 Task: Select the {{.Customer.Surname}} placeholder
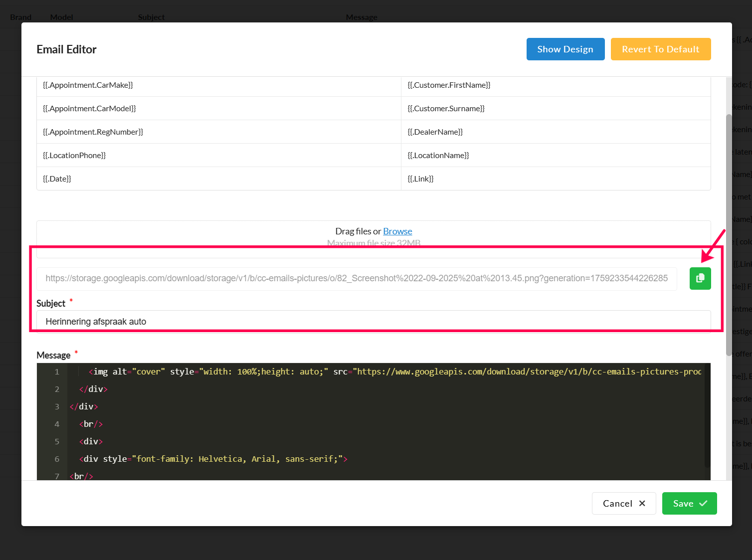coord(446,109)
